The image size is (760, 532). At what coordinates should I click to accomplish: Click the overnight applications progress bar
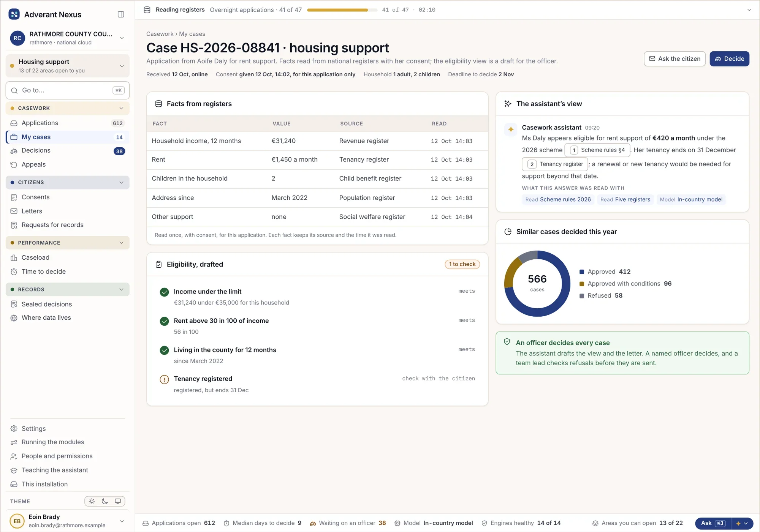pos(342,10)
